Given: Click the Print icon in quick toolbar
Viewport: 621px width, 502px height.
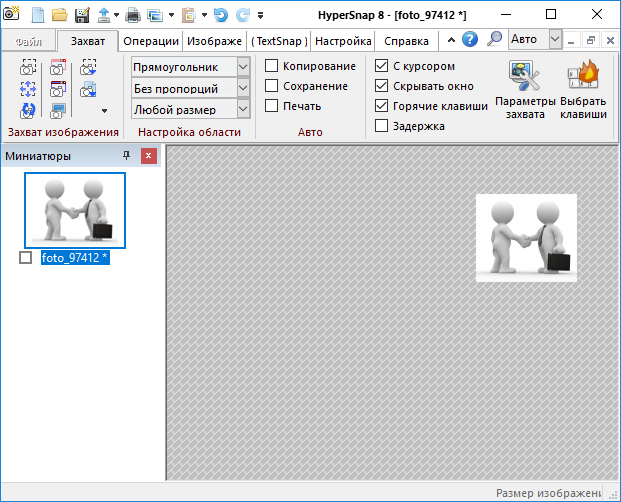Looking at the screenshot, I should 132,15.
